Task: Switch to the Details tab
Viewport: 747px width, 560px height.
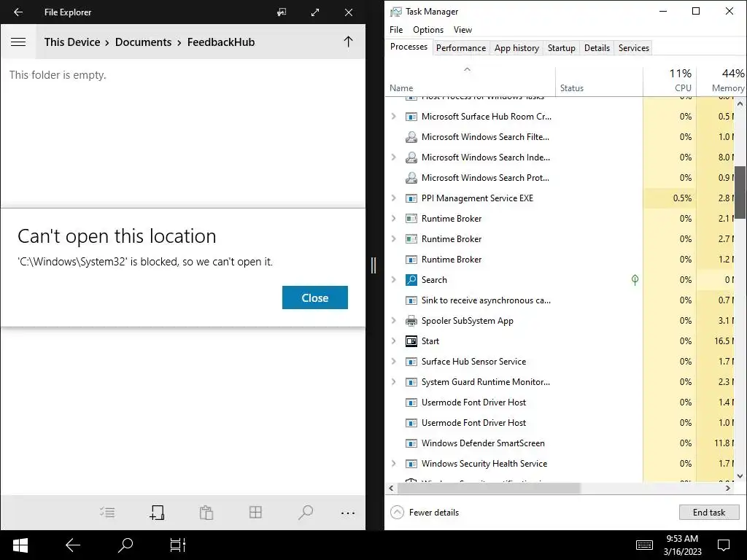Action: (597, 48)
